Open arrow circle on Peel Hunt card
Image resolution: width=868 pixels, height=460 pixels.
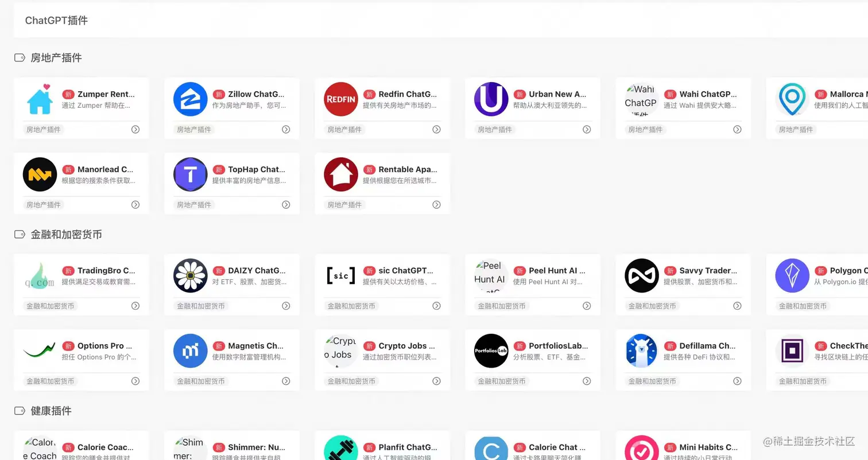click(587, 306)
